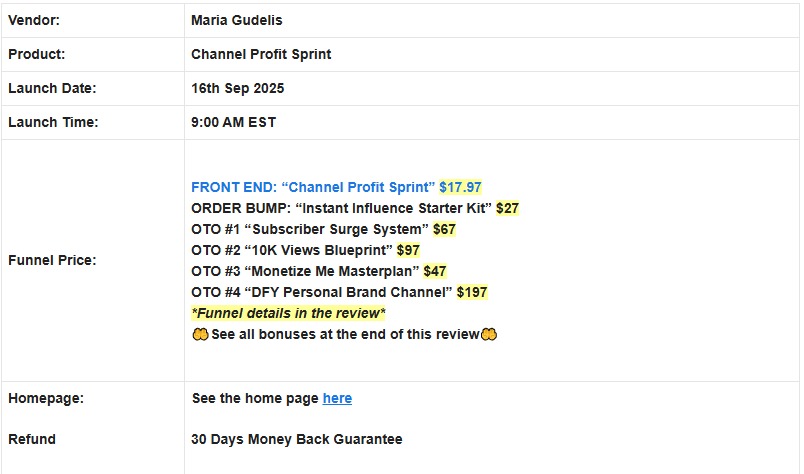Click the "Funnel Price:" row label
804x474 pixels.
[x=51, y=260]
